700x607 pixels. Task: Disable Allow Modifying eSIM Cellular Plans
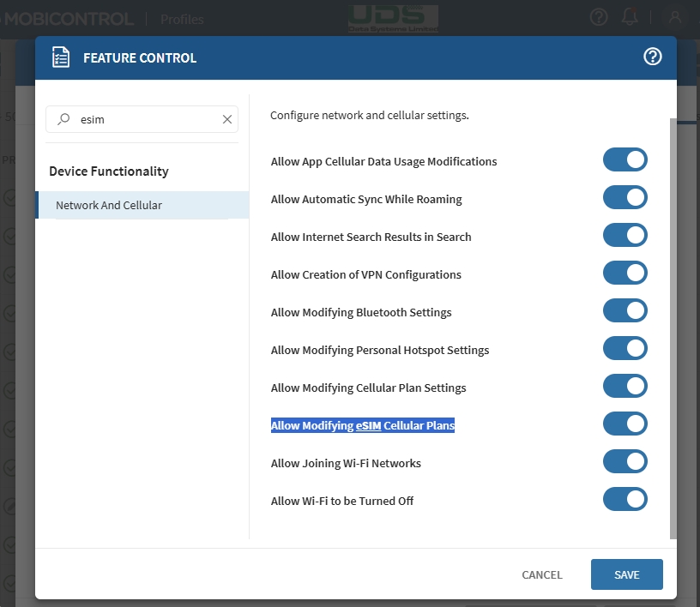click(625, 424)
